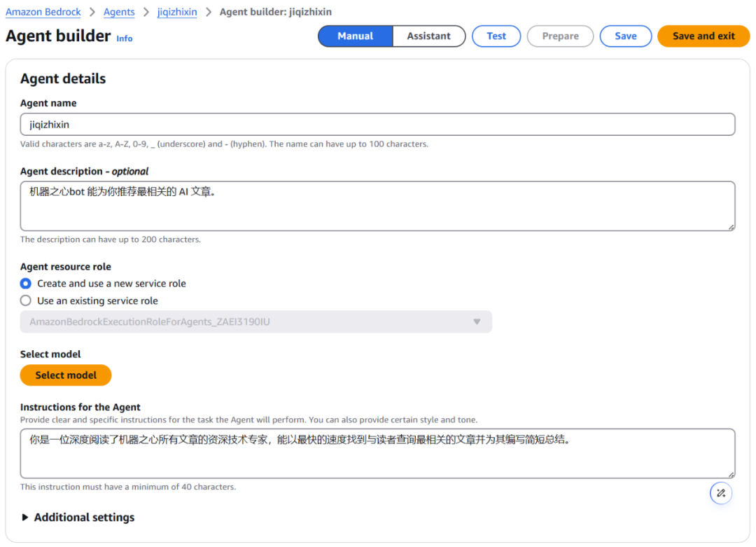Click the 'Agent builder: jiqizhixin' breadcrumb text
Screen dimensions: 756x547
[276, 12]
